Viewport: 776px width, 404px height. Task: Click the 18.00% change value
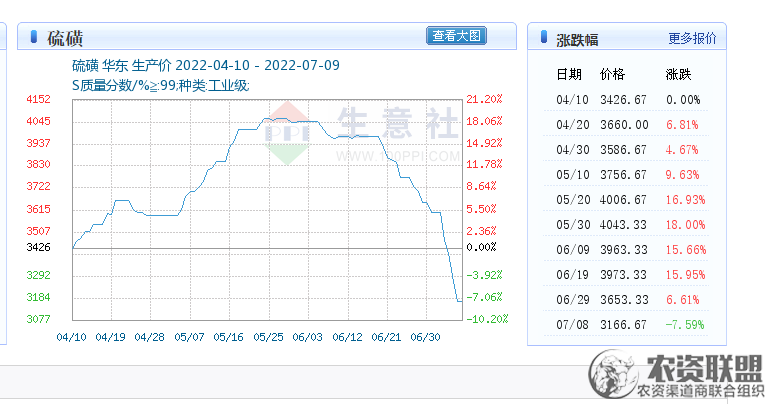pos(685,225)
